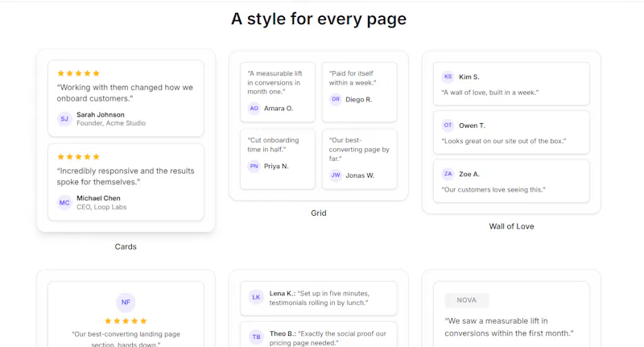The height and width of the screenshot is (347, 644).
Task: Click 'Our customers love seeing this' quote
Action: (493, 190)
